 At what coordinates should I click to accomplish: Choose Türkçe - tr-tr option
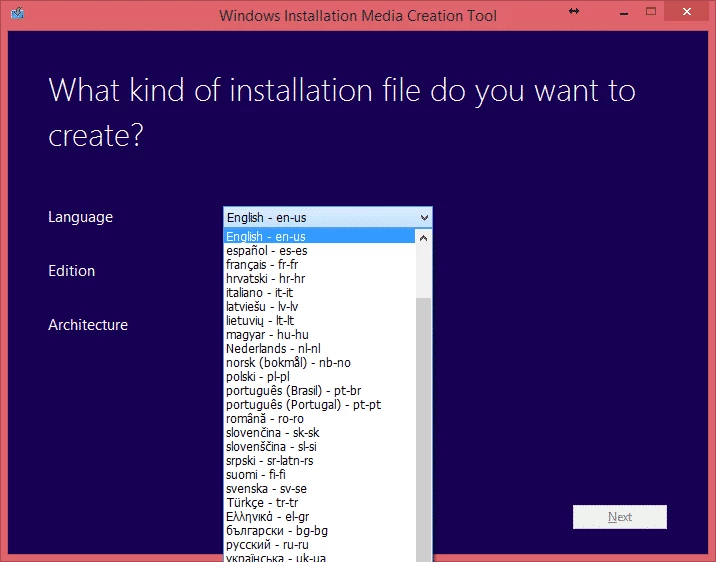pyautogui.click(x=262, y=502)
